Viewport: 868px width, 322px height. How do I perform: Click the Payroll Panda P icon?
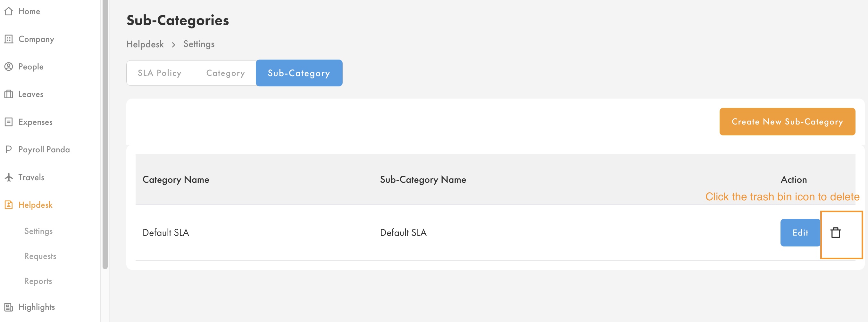coord(9,149)
